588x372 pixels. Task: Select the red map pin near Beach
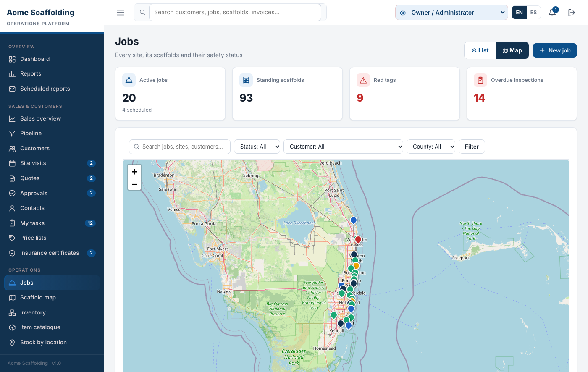(x=358, y=239)
